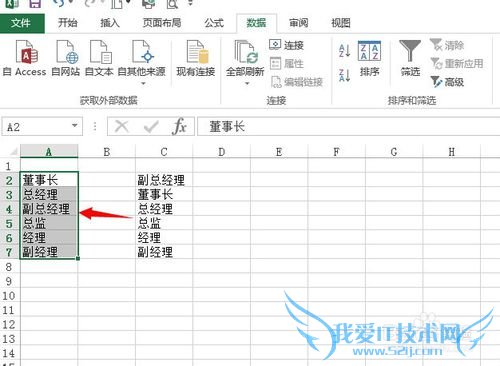Cancel formula entry X button
This screenshot has width=500, height=366.
pyautogui.click(x=122, y=127)
